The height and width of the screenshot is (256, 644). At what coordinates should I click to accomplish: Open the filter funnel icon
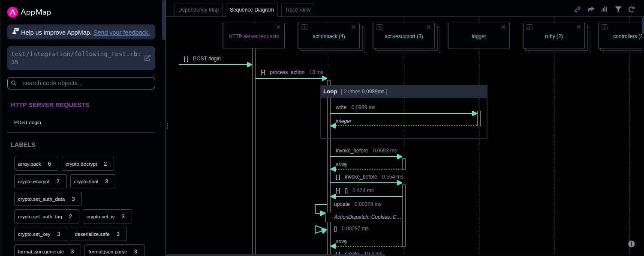(x=618, y=9)
